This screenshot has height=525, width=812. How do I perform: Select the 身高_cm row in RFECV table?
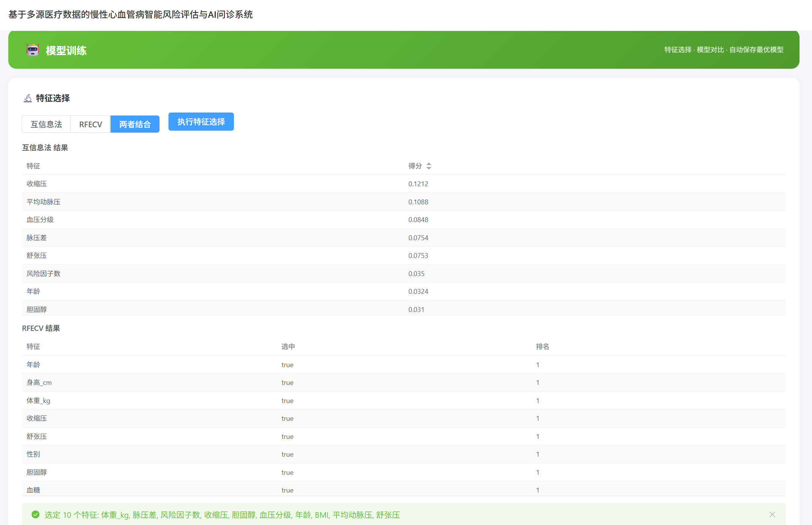404,382
